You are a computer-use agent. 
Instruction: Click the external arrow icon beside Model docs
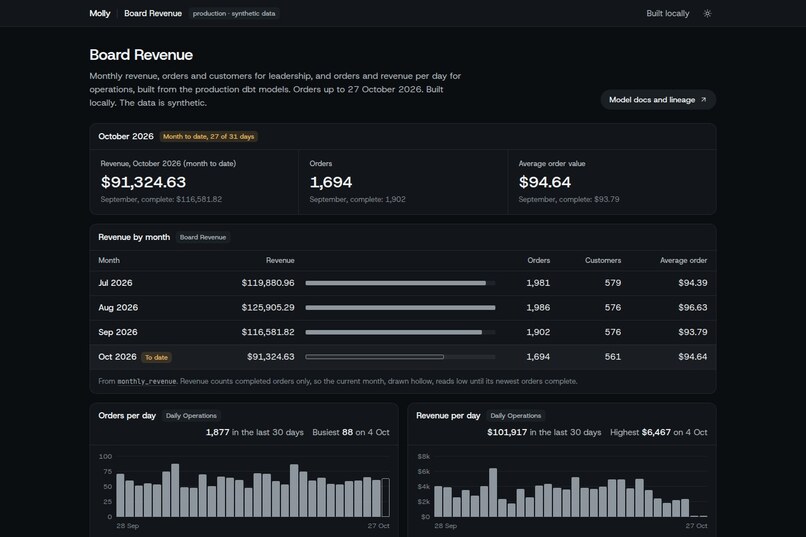coord(704,100)
